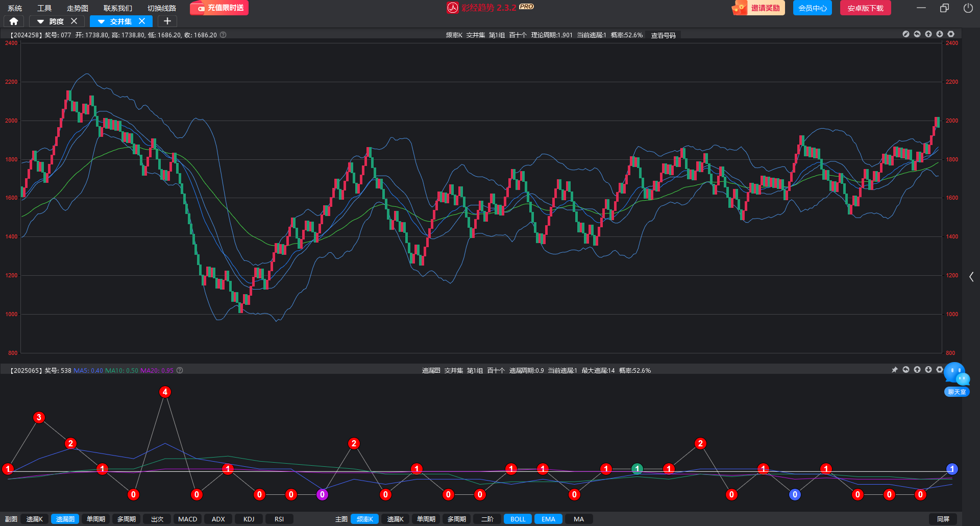Image resolution: width=980 pixels, height=526 pixels.
Task: Click the red omission marker labeled 3
Action: tap(39, 417)
